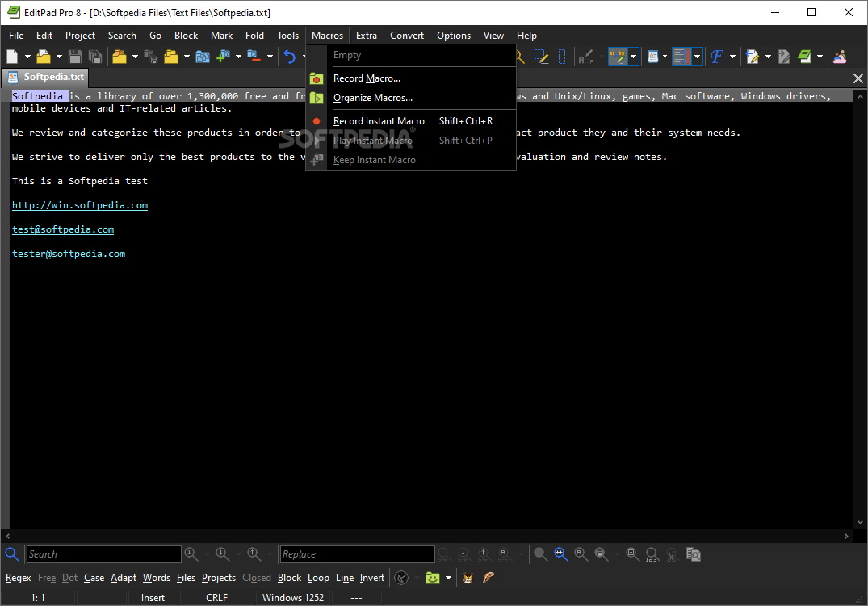The width and height of the screenshot is (868, 606).
Task: Click the blue Undo arrow icon
Action: [x=290, y=57]
